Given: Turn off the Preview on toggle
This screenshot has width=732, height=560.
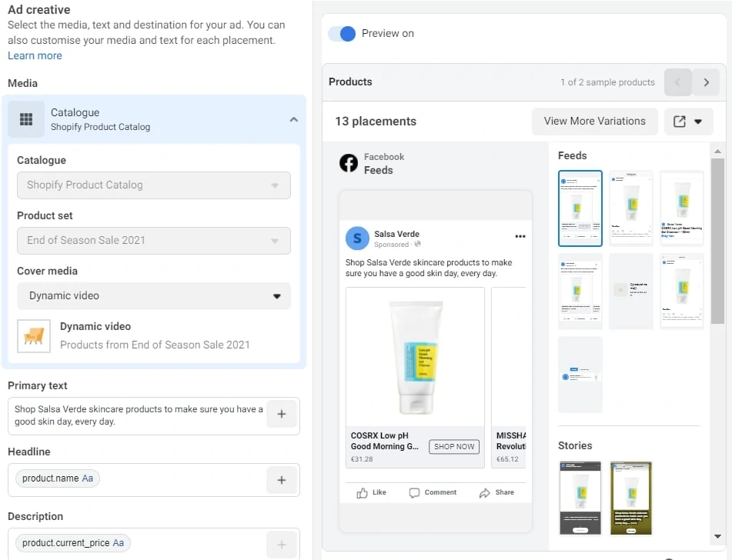Looking at the screenshot, I should 342,34.
